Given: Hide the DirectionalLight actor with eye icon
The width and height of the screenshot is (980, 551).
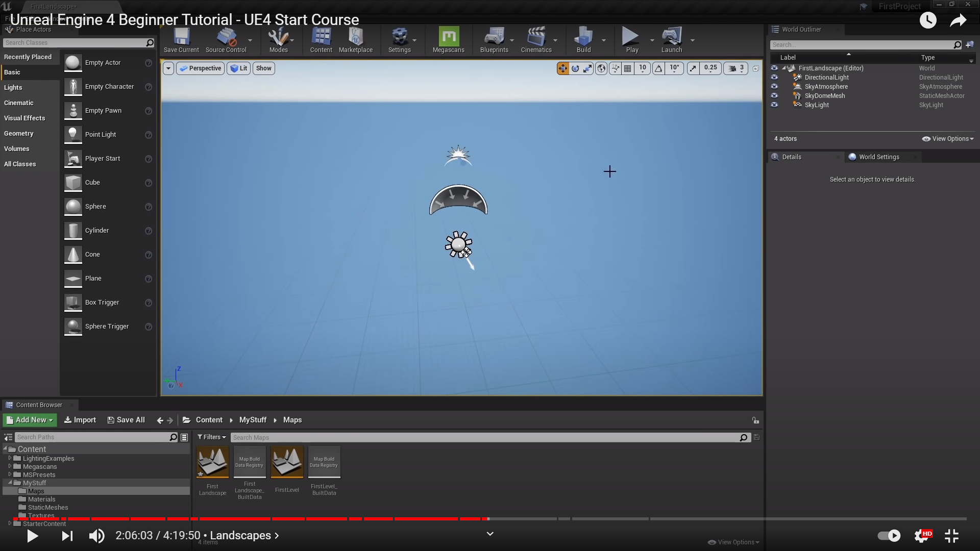Looking at the screenshot, I should click(x=774, y=78).
